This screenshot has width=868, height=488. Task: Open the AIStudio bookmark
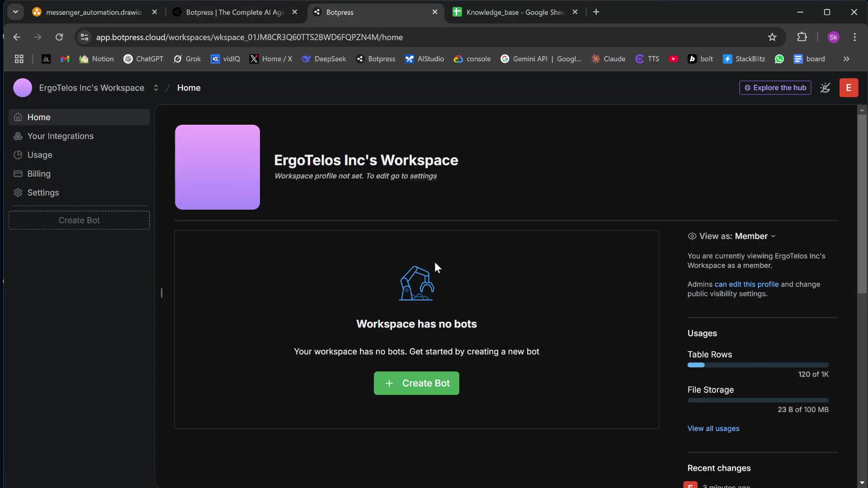(x=425, y=59)
